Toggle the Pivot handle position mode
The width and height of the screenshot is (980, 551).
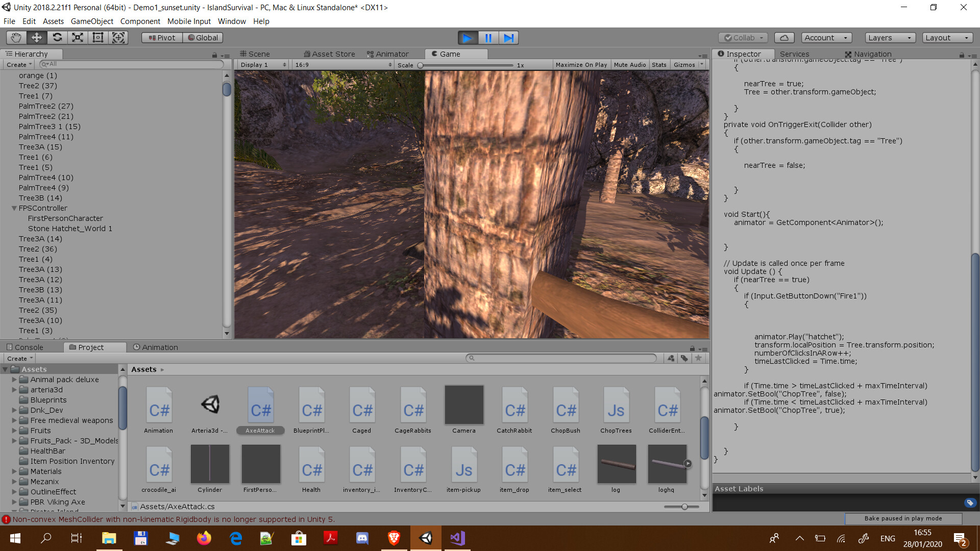pyautogui.click(x=161, y=37)
